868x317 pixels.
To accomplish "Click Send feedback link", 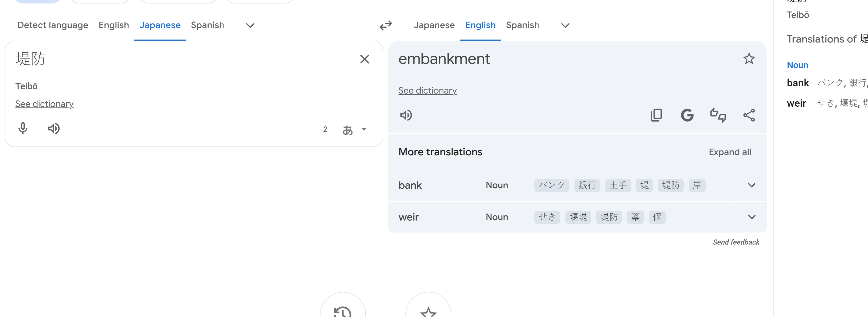I will point(736,242).
